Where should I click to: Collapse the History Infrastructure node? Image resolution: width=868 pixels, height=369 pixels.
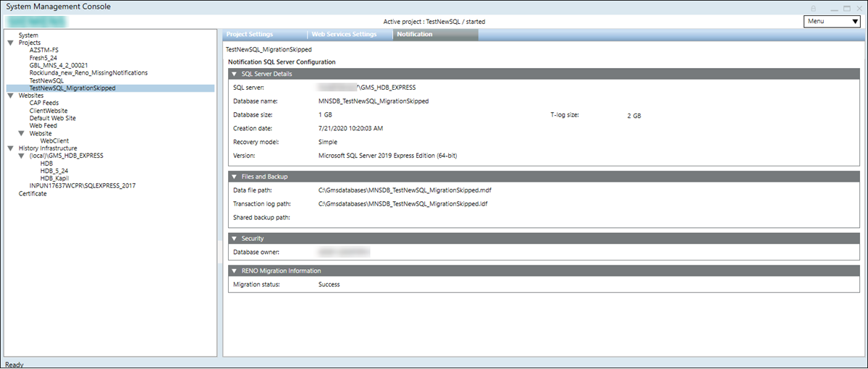pyautogui.click(x=10, y=148)
